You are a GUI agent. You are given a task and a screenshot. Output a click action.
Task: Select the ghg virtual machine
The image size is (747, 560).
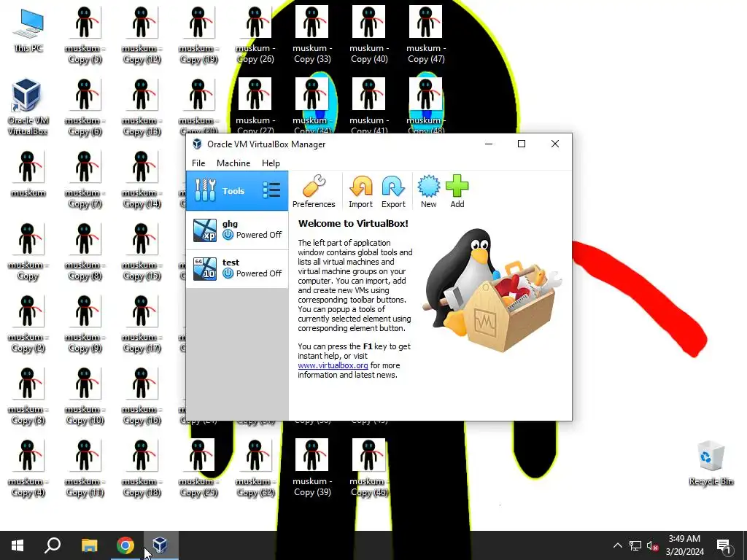click(x=237, y=230)
